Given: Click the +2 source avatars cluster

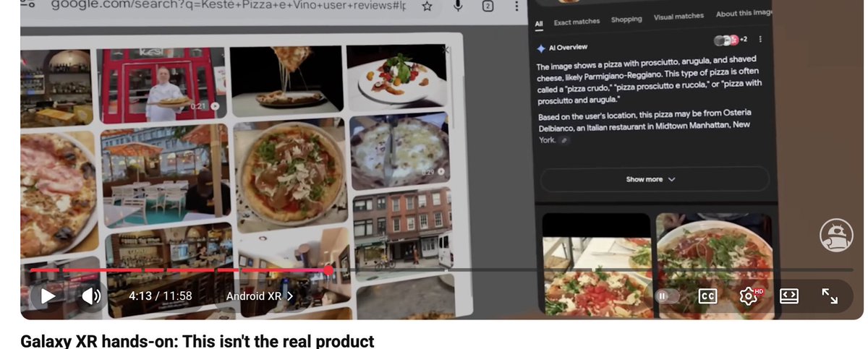Looking at the screenshot, I should [730, 40].
